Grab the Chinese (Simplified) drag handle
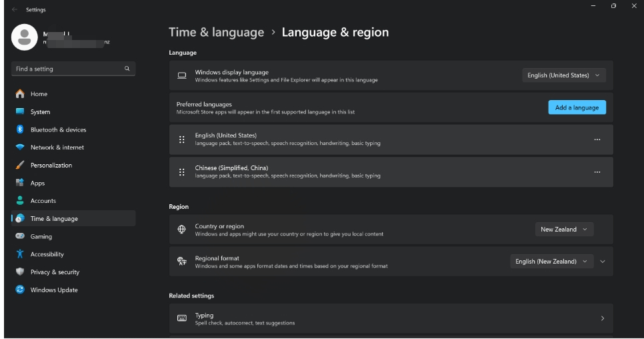644x339 pixels. (x=181, y=172)
